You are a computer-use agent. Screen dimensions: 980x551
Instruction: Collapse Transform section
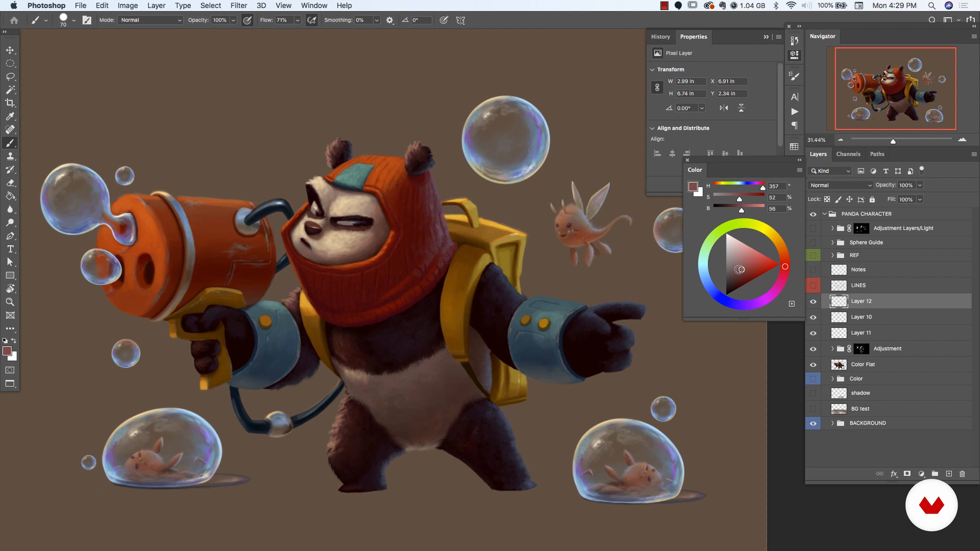click(x=652, y=70)
